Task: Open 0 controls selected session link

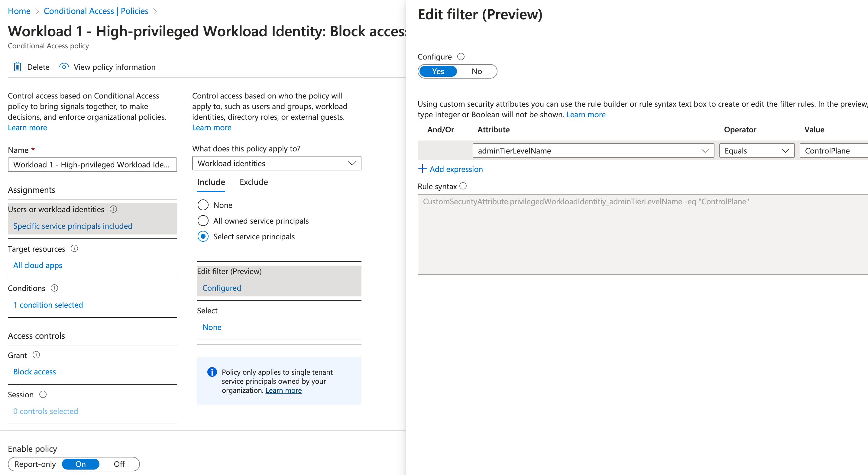Action: click(46, 411)
